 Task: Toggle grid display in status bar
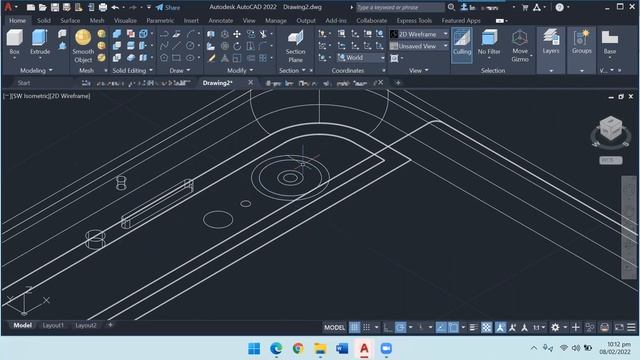pos(354,327)
